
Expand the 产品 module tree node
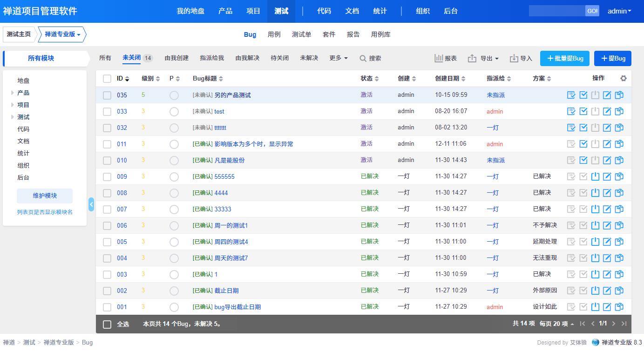click(13, 93)
